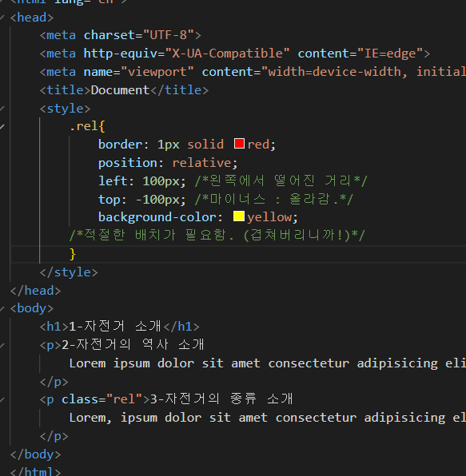Click the opening <body> tag

32,308
